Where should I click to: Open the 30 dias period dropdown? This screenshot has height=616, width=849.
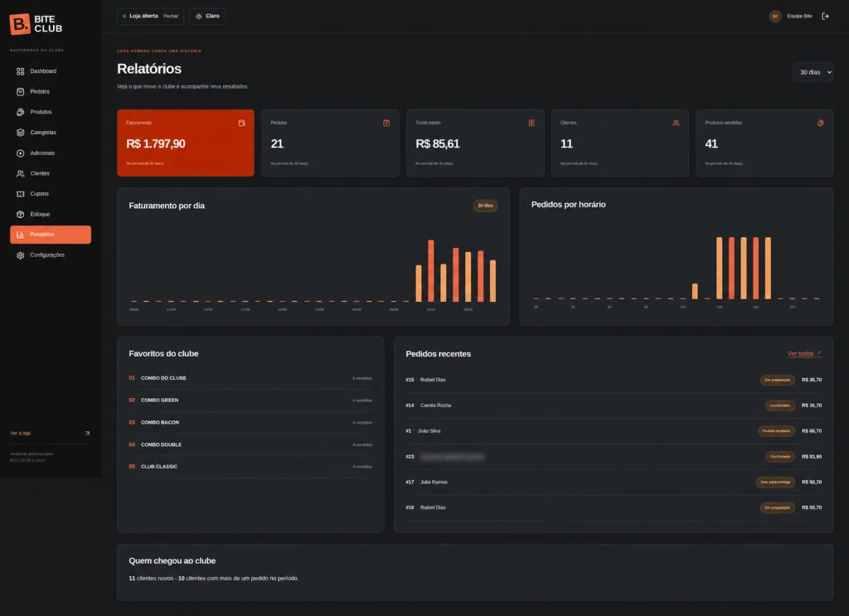tap(813, 72)
